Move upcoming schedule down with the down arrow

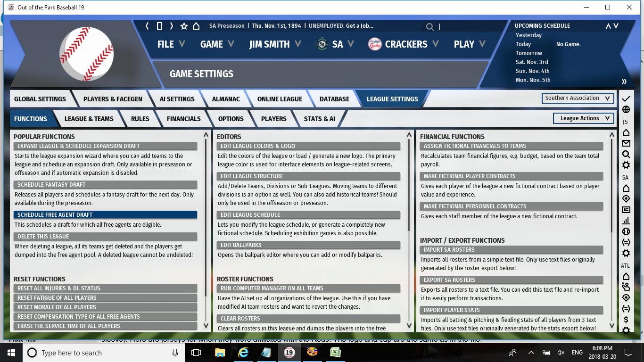(x=616, y=26)
